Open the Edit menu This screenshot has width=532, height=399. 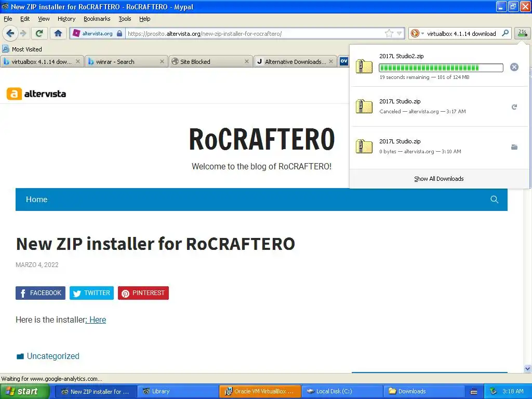point(25,19)
